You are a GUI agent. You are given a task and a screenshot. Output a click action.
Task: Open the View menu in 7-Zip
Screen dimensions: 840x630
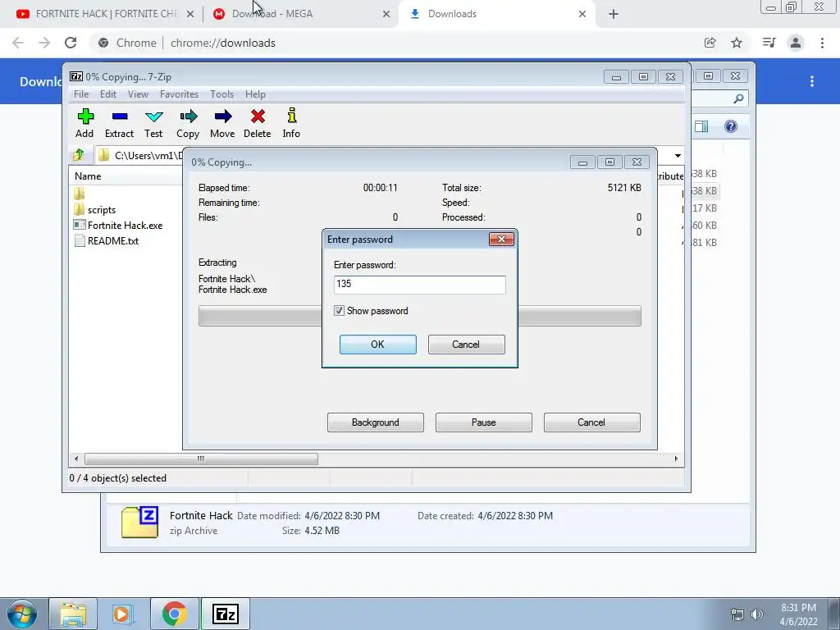(138, 94)
